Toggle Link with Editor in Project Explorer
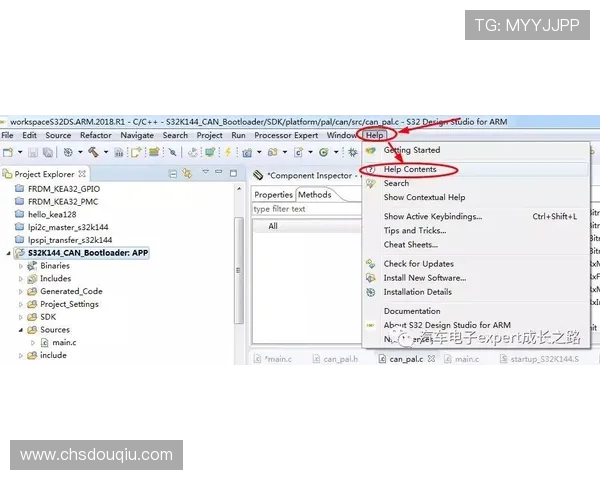 click(188, 174)
